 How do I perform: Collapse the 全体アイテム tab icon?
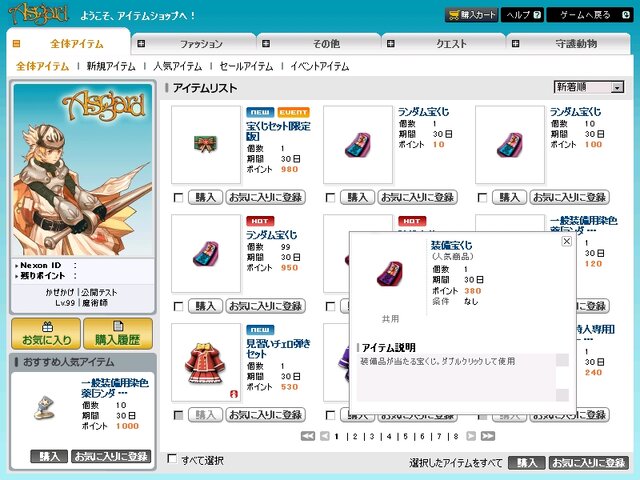[16, 43]
